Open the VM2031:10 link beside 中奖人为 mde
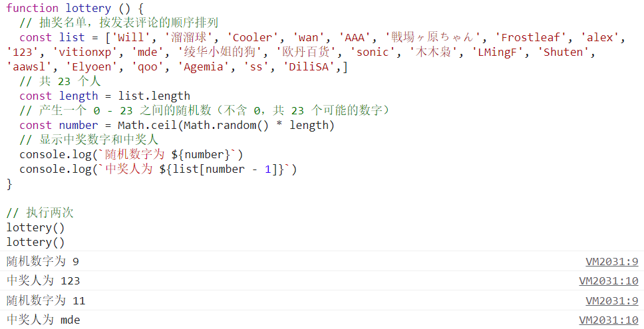This screenshot has width=644, height=329. 609,320
